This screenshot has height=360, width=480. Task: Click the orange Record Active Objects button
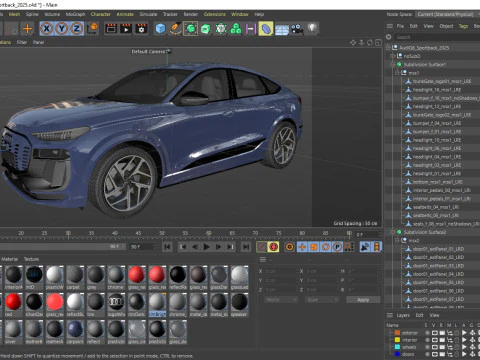coord(290,247)
